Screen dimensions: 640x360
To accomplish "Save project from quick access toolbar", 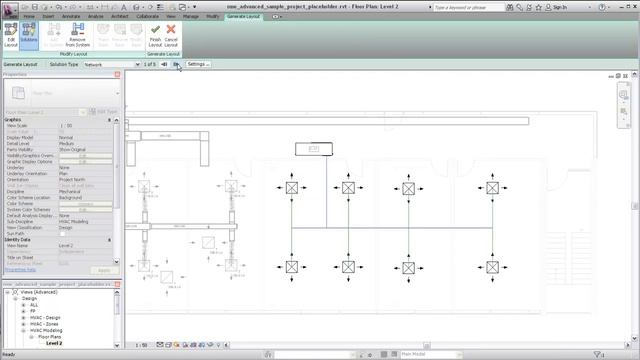I will (x=35, y=7).
